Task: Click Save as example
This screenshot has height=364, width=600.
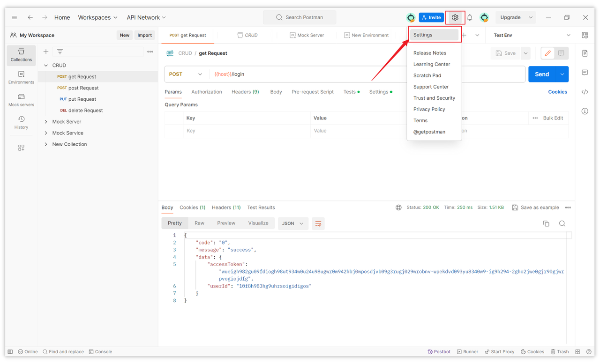Action: [535, 208]
